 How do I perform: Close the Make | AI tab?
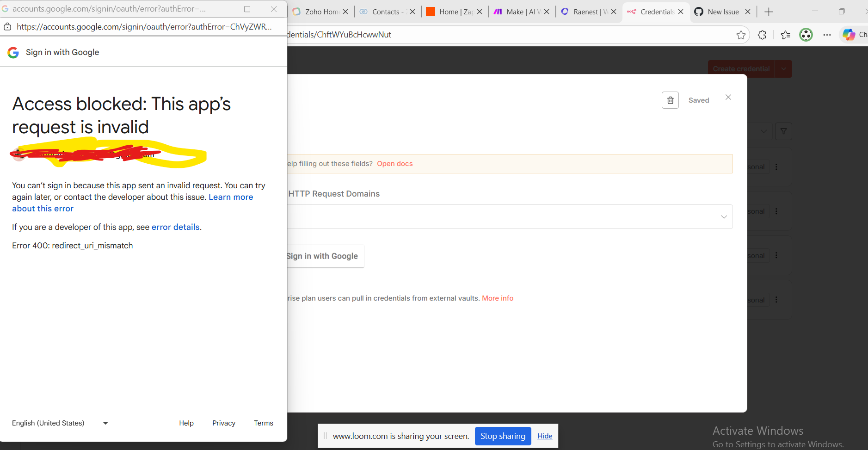[547, 12]
